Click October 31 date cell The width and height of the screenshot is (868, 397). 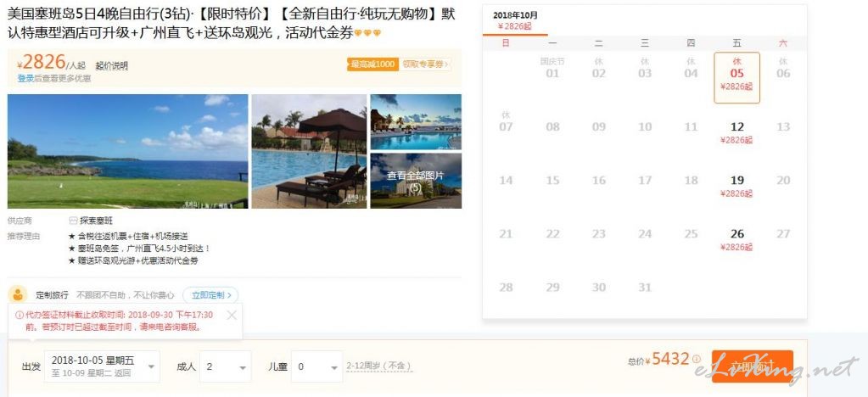coord(644,288)
